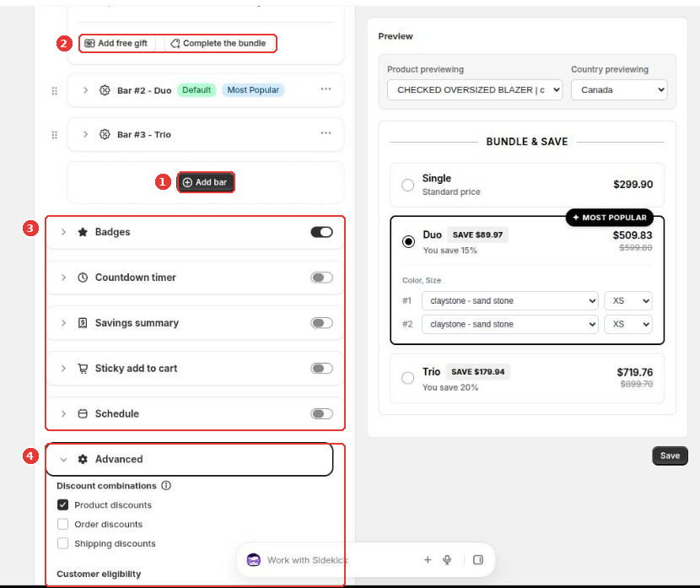
Task: Expand the Badges section chevron
Action: click(x=63, y=232)
